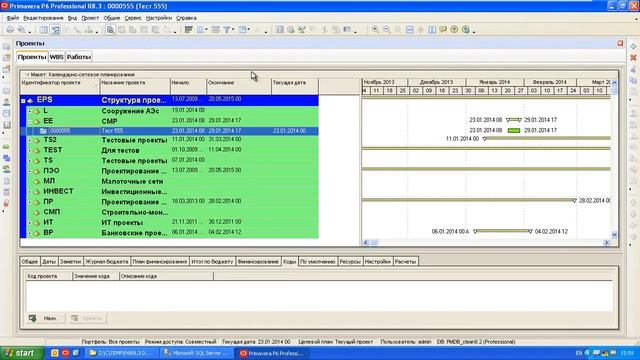The image size is (640, 360).
Task: Open the Сервис menu
Action: pyautogui.click(x=133, y=18)
